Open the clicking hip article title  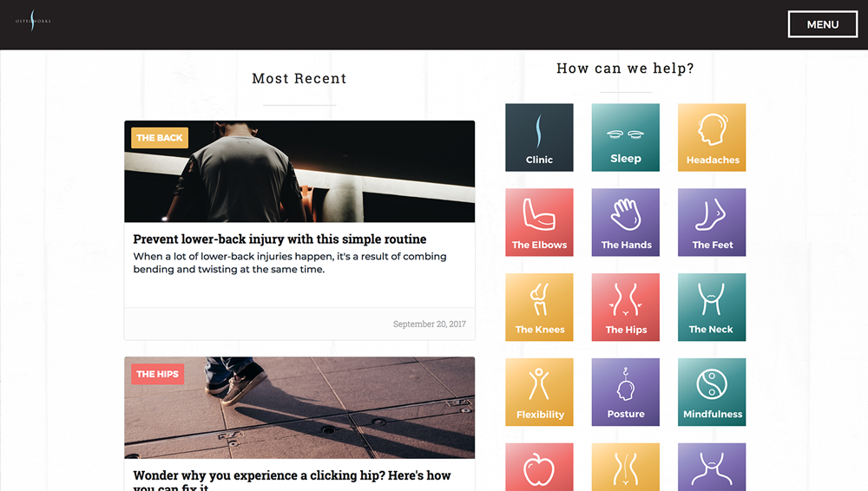(292, 480)
